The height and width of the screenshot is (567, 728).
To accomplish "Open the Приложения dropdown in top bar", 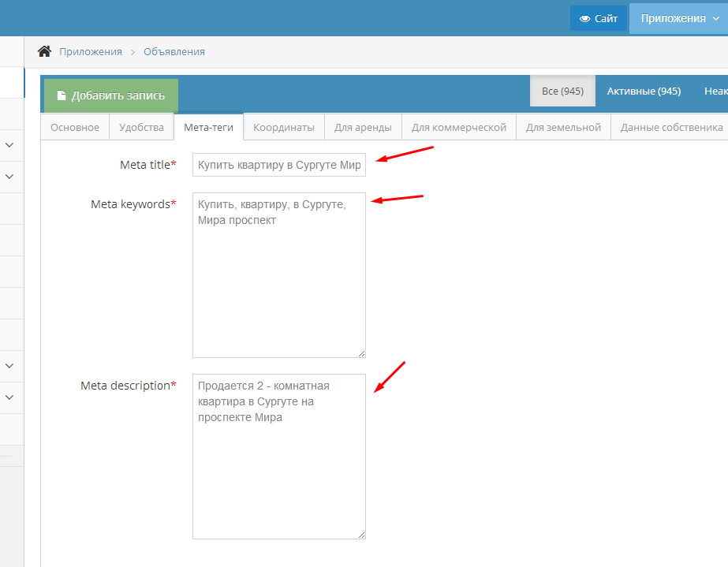I will (x=679, y=18).
